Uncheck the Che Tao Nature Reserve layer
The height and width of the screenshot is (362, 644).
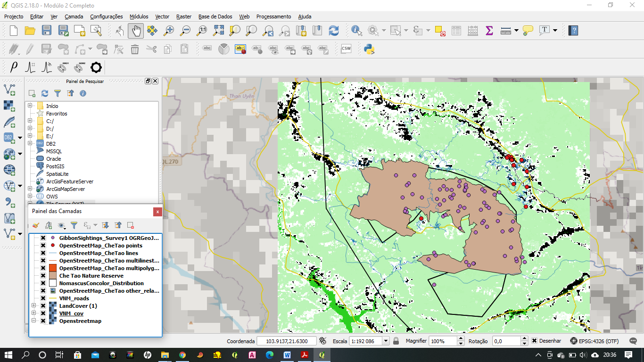(x=43, y=276)
